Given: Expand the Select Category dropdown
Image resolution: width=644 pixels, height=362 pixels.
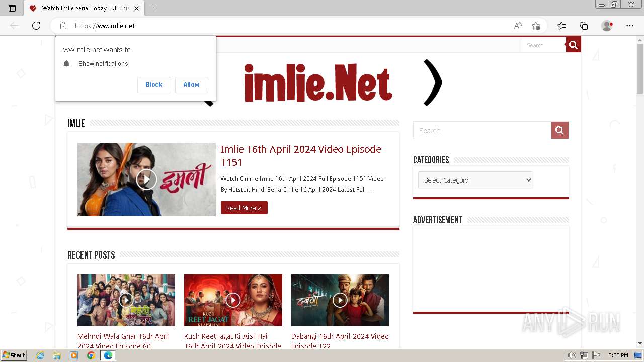Looking at the screenshot, I should (475, 180).
